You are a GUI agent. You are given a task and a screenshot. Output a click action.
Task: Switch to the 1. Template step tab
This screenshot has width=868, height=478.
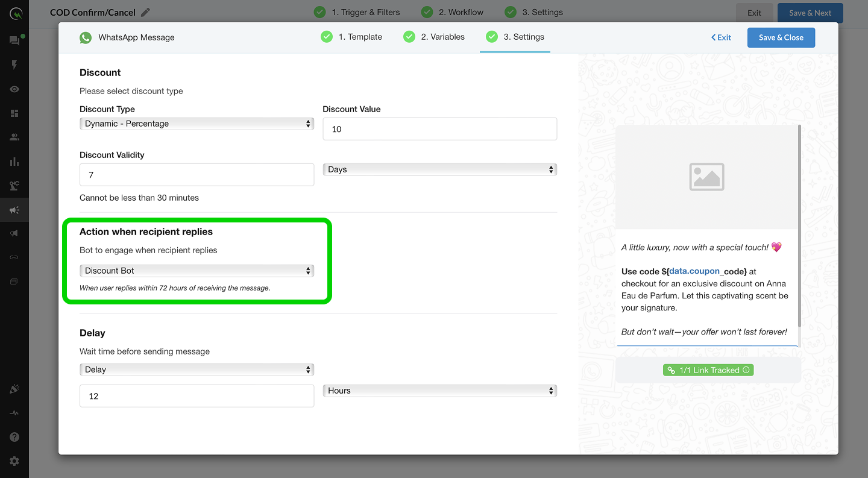coord(352,37)
